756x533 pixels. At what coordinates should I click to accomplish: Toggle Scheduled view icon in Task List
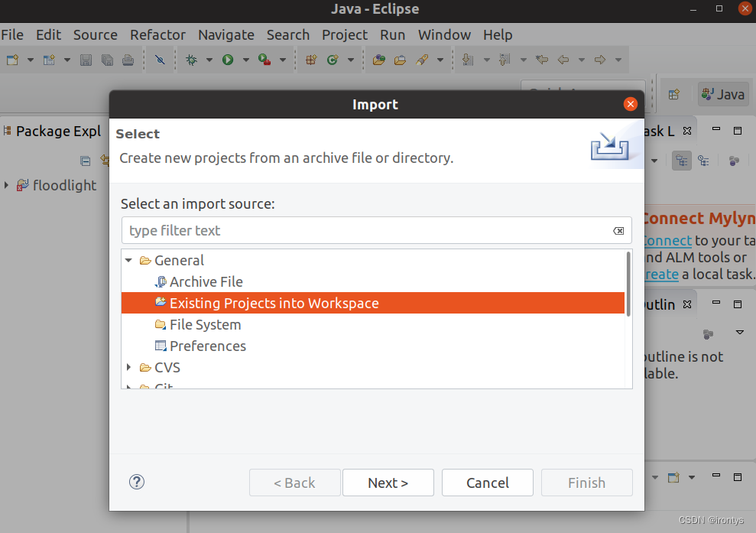click(x=703, y=161)
